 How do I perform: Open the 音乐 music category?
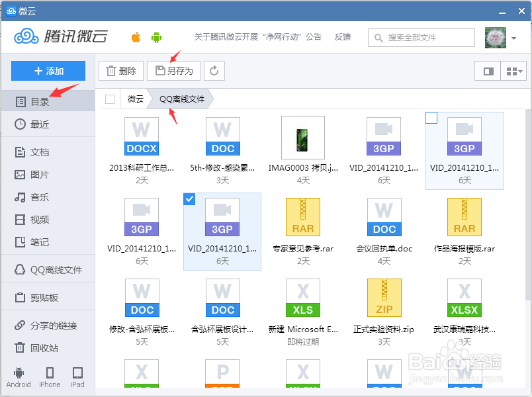click(x=48, y=197)
